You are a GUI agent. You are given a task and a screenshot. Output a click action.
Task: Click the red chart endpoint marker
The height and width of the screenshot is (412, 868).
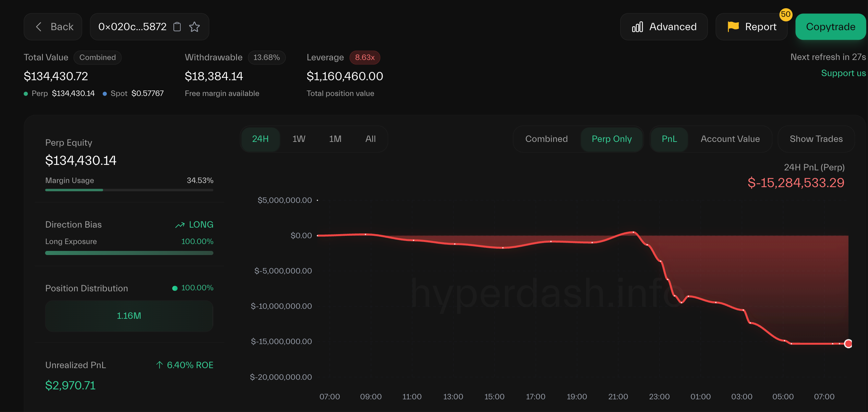point(848,343)
